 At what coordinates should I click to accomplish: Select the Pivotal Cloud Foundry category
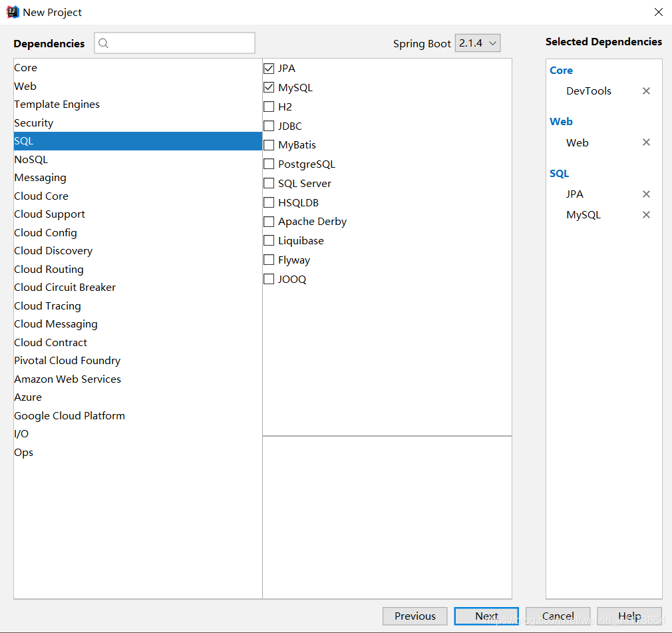(138, 361)
